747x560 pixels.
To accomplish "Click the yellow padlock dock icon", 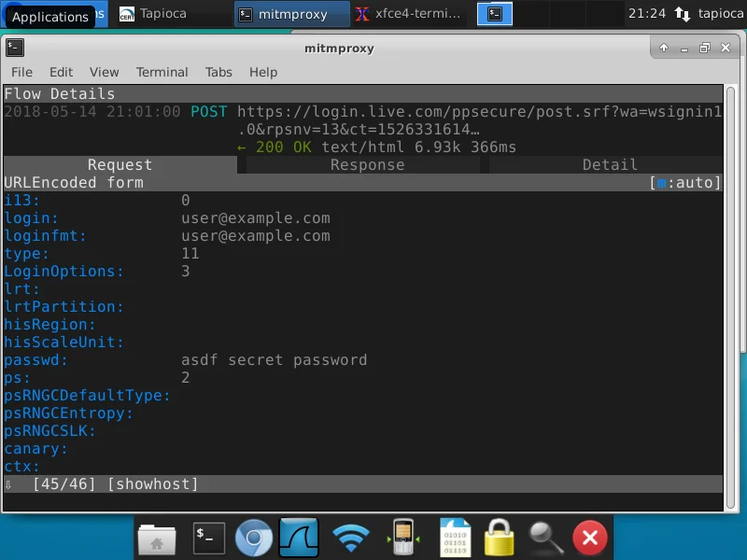I will tap(500, 538).
